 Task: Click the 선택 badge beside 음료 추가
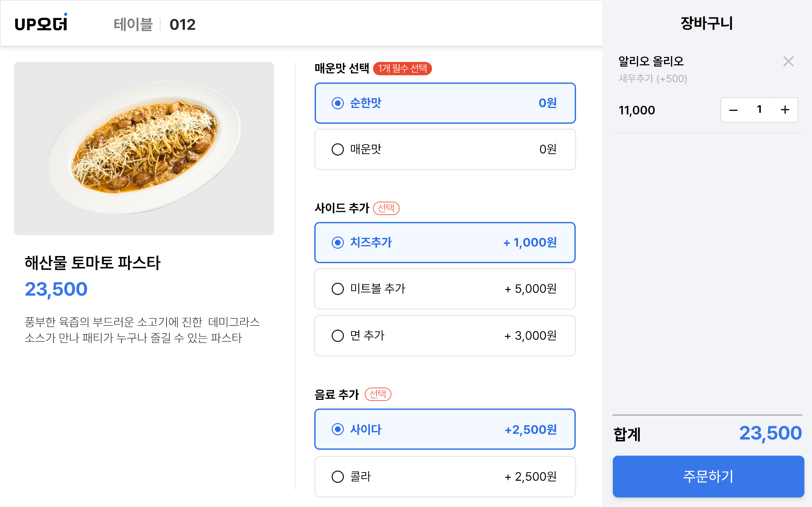click(378, 394)
